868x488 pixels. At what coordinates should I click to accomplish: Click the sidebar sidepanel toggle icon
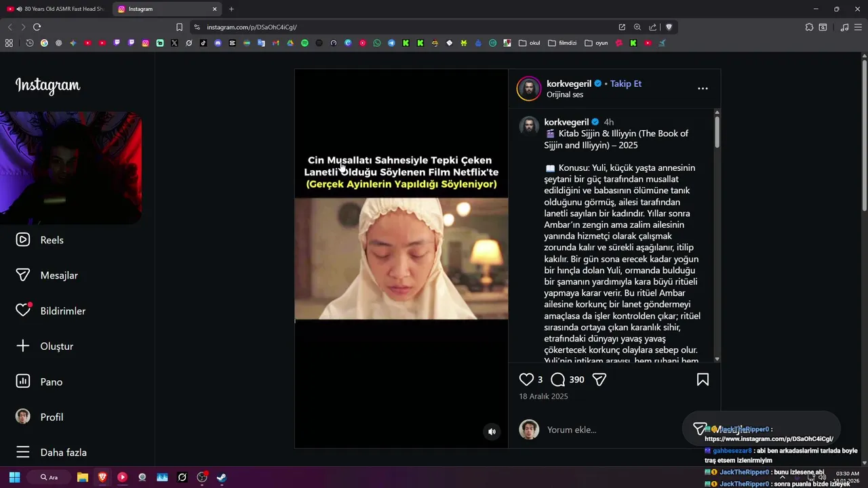[823, 27]
